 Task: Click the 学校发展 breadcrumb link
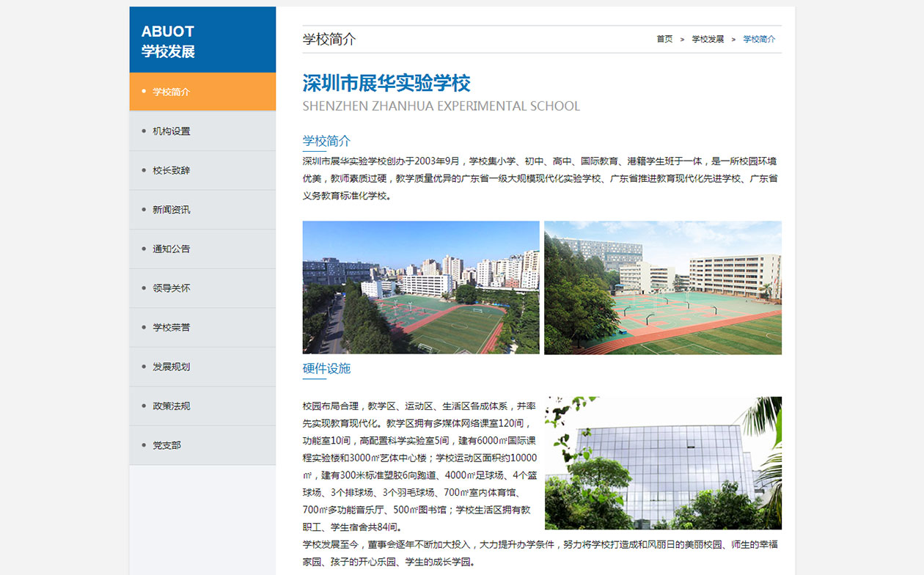708,39
